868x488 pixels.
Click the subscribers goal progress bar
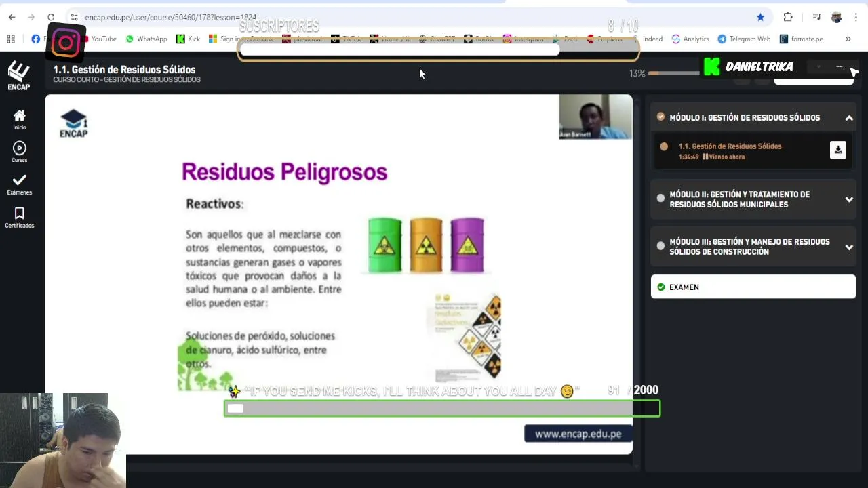pyautogui.click(x=438, y=49)
